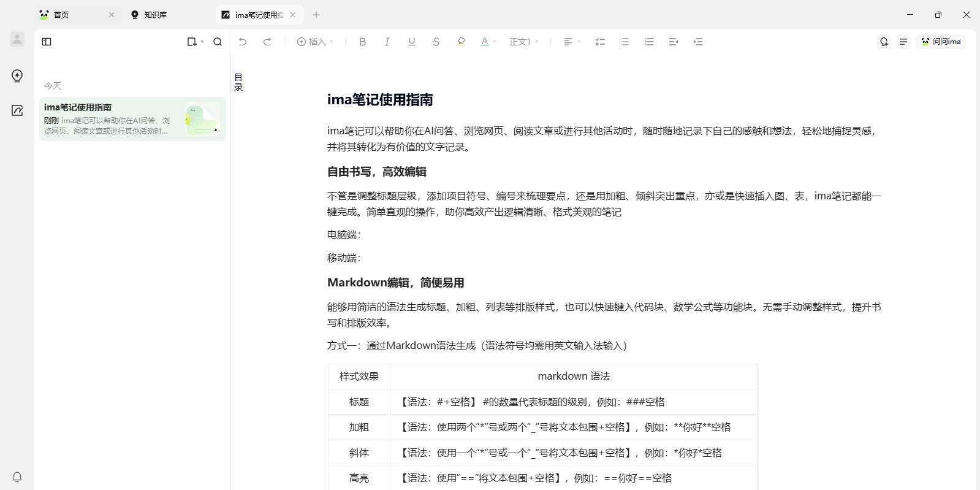This screenshot has width=980, height=490.
Task: Click the paragraph beginning 不管是调整标题层级
Action: pos(604,204)
